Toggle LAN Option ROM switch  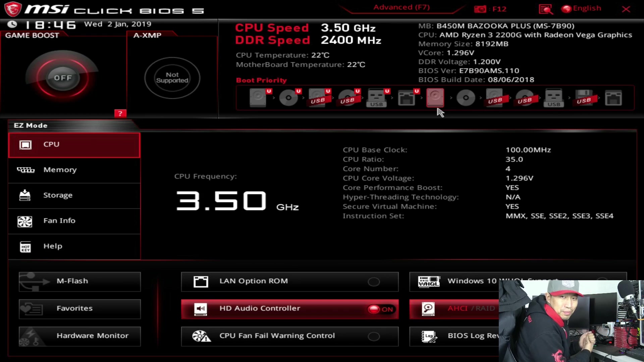click(x=374, y=281)
